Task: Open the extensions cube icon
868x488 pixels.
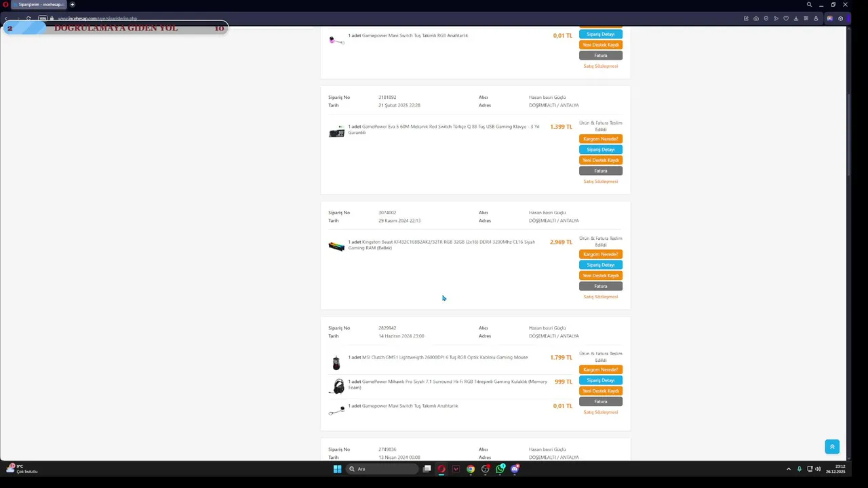Action: pyautogui.click(x=840, y=18)
